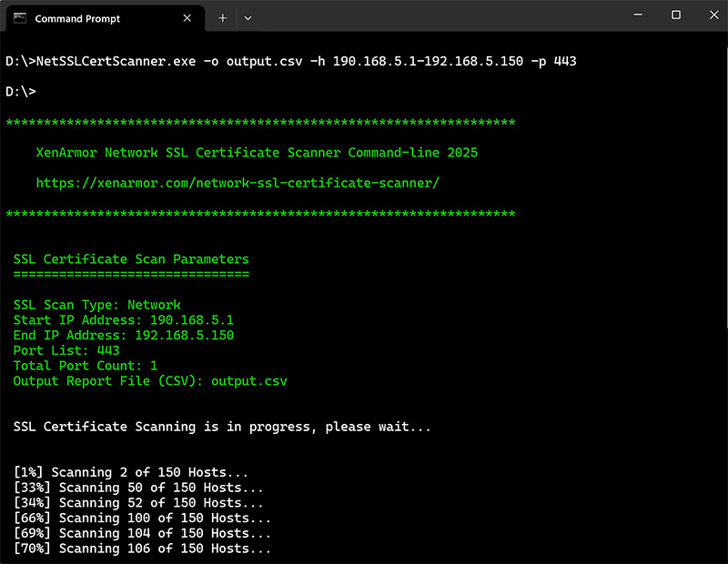Click 'SSL Scan Type: Network' line
728x564 pixels.
click(x=97, y=305)
